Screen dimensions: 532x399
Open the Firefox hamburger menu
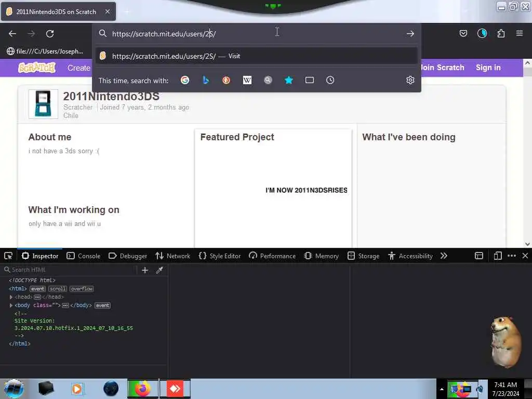520,33
